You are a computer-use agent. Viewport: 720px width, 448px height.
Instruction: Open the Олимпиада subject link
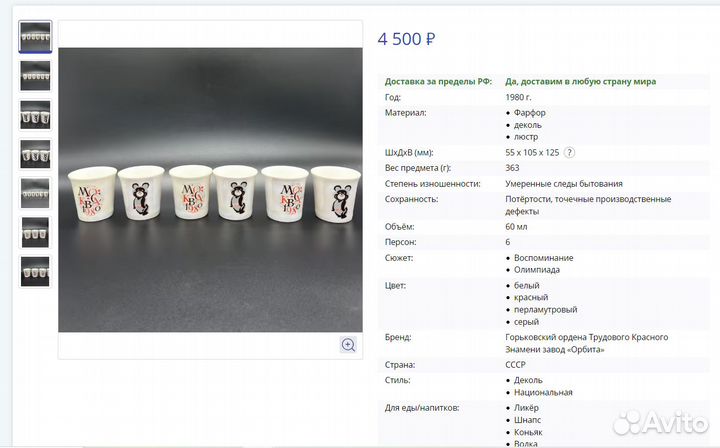point(537,270)
